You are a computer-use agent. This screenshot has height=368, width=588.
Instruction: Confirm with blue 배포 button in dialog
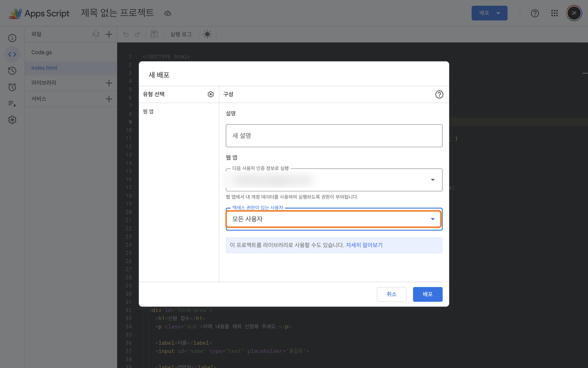click(x=428, y=294)
